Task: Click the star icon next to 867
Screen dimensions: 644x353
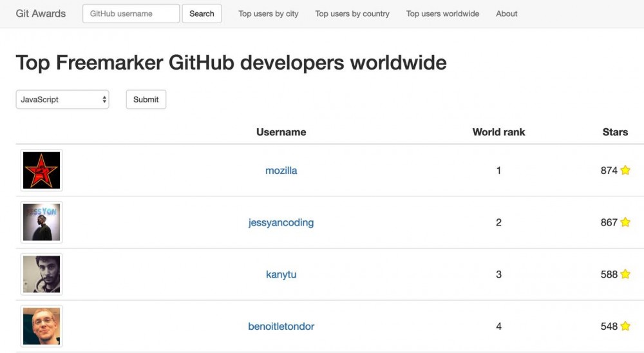Action: click(x=625, y=222)
